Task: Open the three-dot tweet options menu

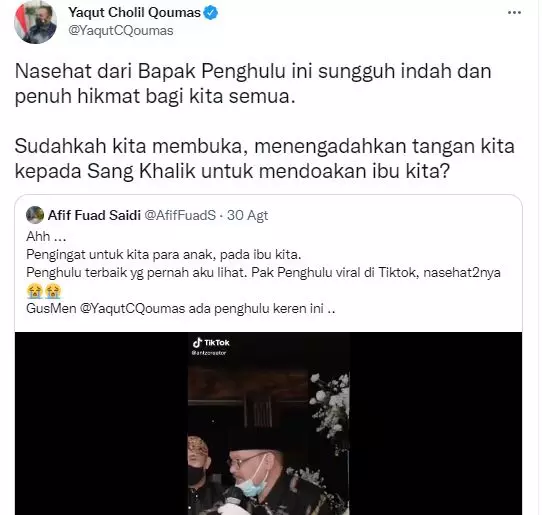Action: (514, 13)
